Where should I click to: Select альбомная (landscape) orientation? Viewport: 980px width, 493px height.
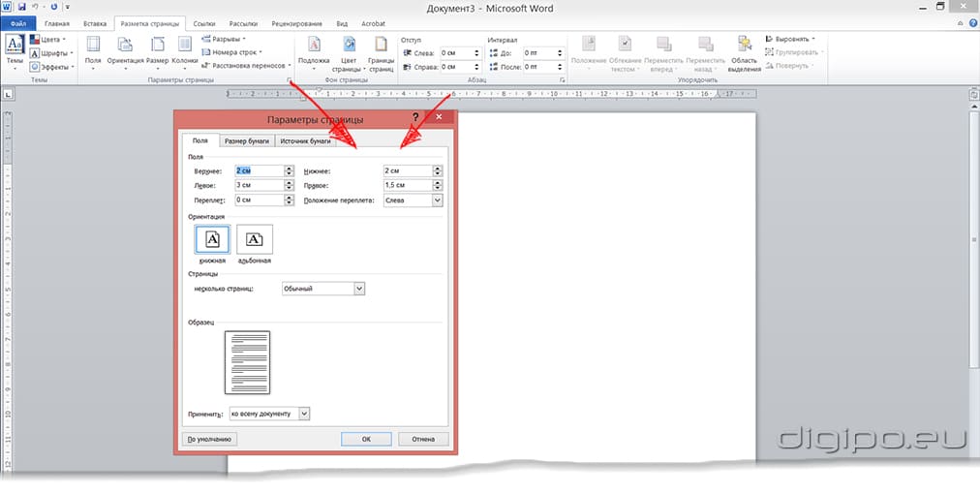coord(254,239)
